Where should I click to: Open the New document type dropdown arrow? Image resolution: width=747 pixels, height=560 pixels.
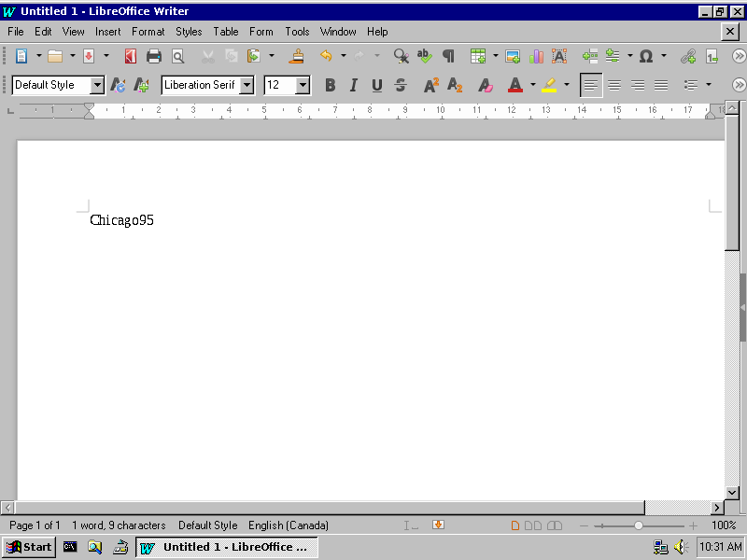(39, 56)
